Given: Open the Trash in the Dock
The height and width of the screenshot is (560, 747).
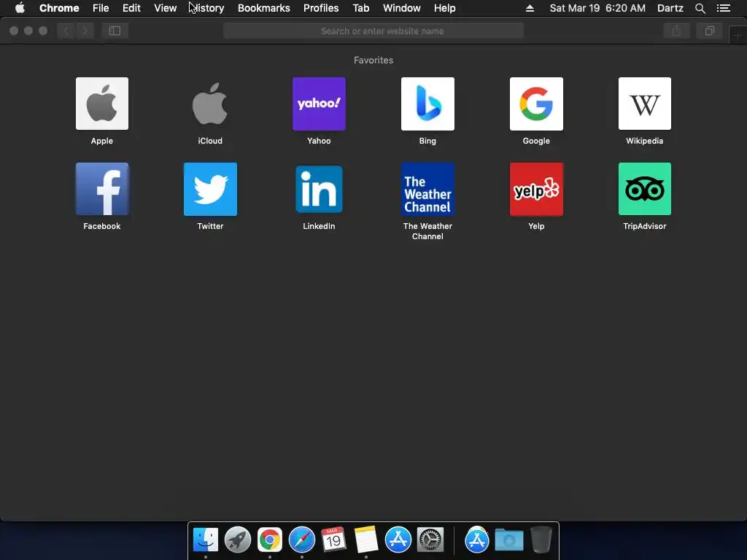Looking at the screenshot, I should (x=541, y=540).
